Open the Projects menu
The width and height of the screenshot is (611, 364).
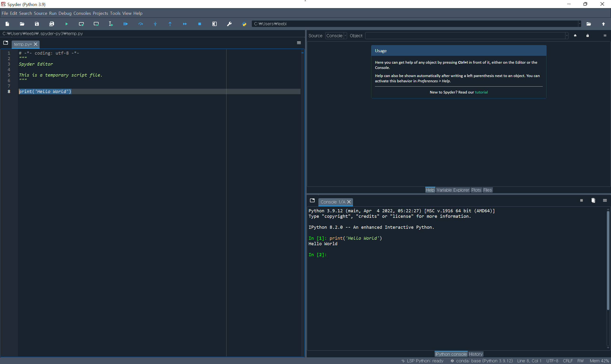pos(100,13)
